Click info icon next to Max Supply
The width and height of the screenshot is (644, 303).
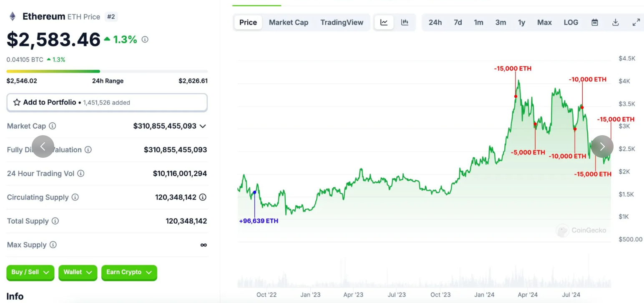[x=53, y=245]
